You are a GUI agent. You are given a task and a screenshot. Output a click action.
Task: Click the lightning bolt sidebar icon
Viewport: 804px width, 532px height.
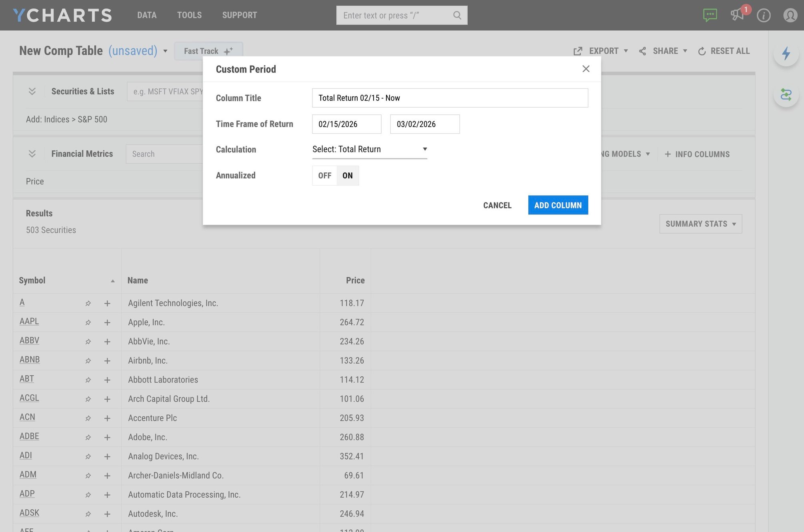click(x=786, y=53)
